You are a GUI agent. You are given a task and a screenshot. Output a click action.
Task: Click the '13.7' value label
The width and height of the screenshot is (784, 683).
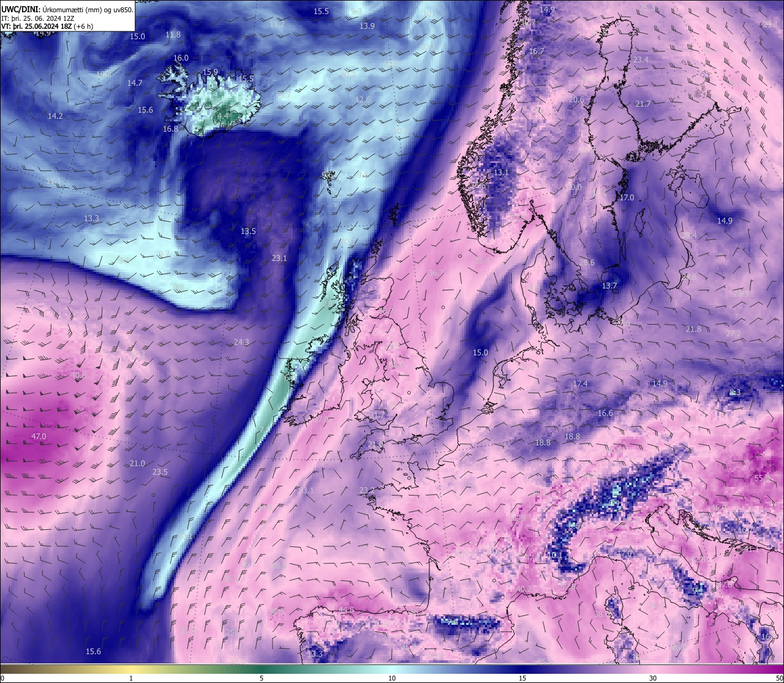[x=609, y=285]
